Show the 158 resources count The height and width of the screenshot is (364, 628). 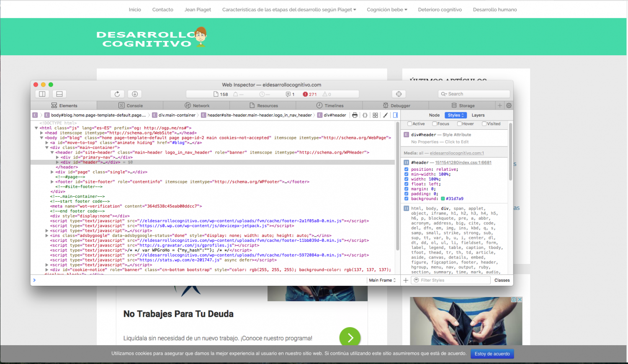tap(221, 94)
